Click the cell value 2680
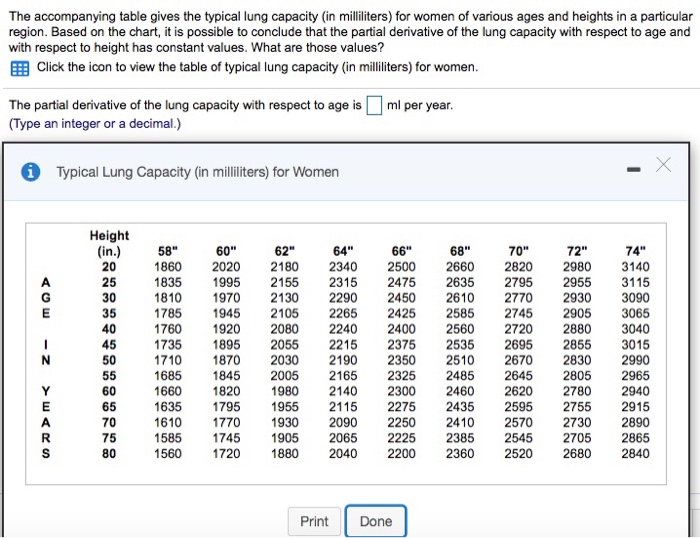Screen dimensions: 700x538 [x=577, y=454]
